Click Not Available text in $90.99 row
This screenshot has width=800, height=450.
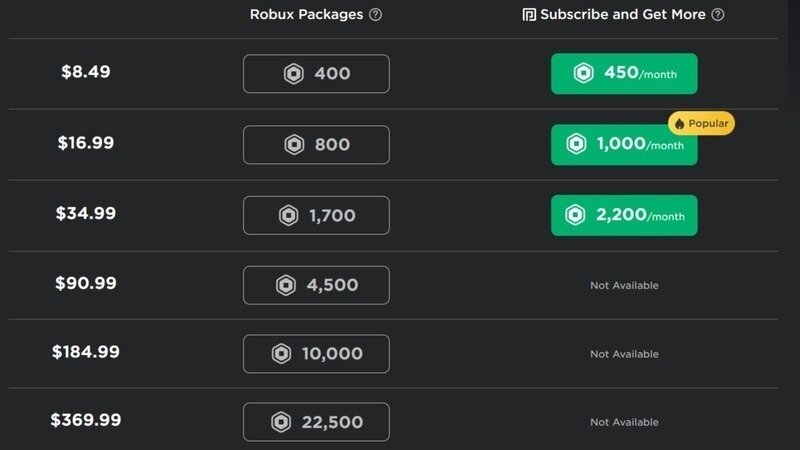(624, 285)
